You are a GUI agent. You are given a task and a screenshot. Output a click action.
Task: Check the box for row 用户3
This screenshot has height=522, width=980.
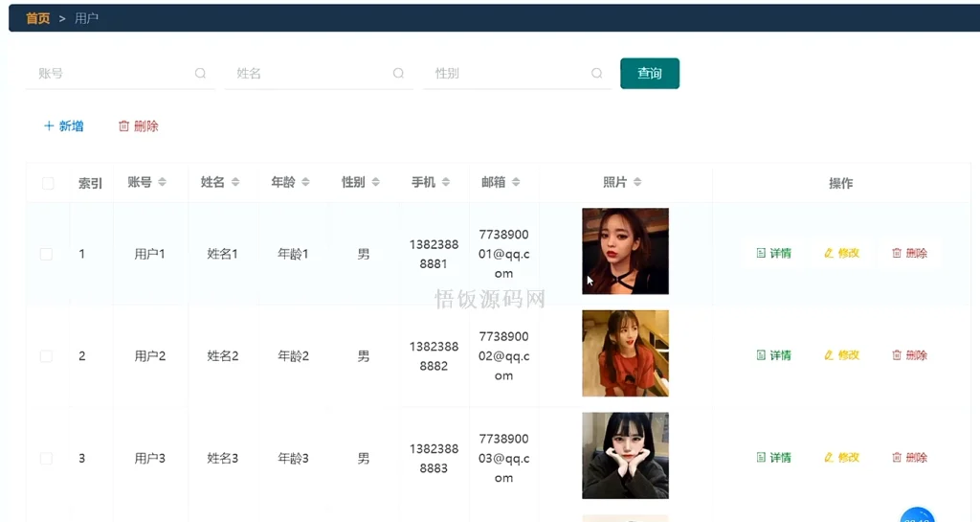click(x=46, y=458)
